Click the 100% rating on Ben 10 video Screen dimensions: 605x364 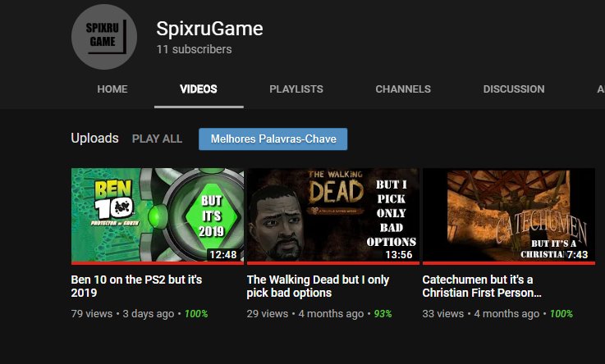pyautogui.click(x=196, y=314)
